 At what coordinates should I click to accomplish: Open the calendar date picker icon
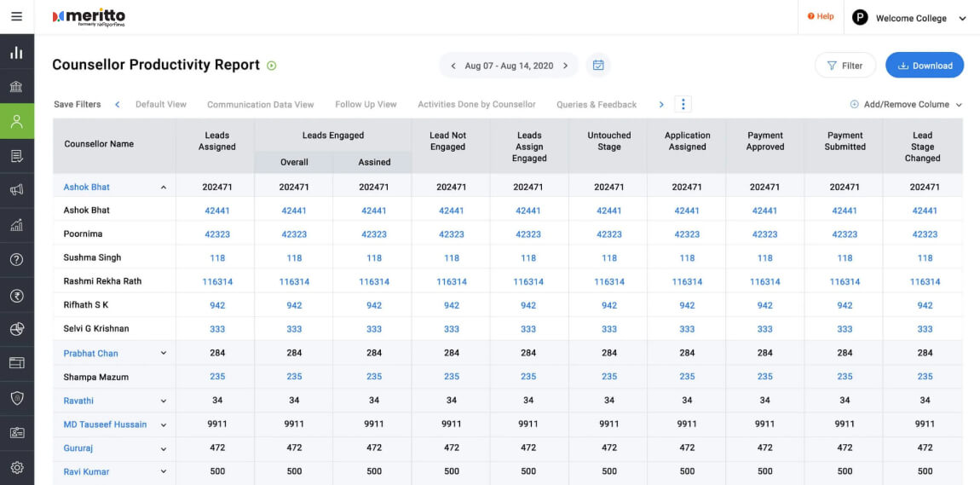598,65
